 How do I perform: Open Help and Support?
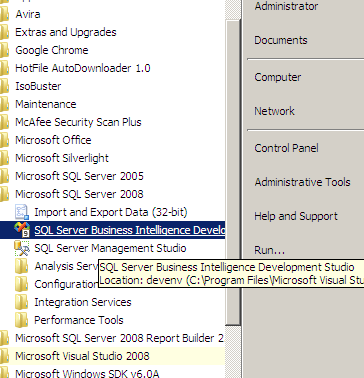coord(296,216)
